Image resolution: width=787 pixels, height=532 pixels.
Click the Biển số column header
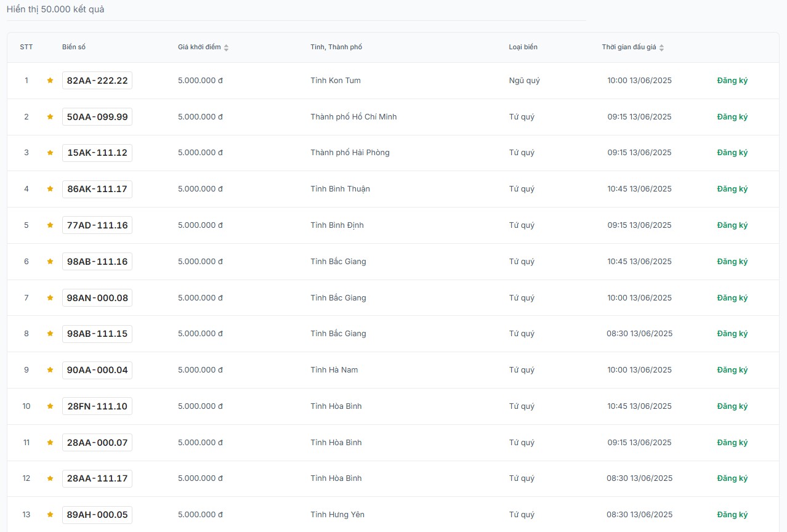[74, 47]
